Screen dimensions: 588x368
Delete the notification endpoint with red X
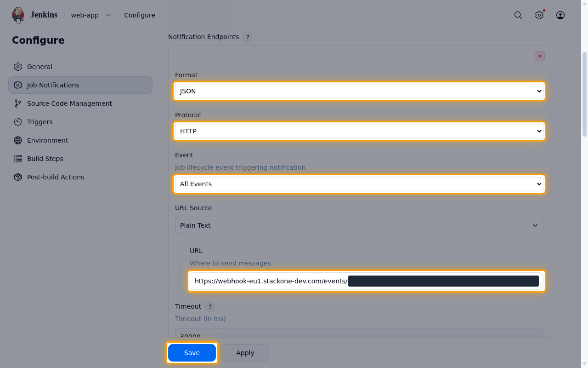click(540, 56)
